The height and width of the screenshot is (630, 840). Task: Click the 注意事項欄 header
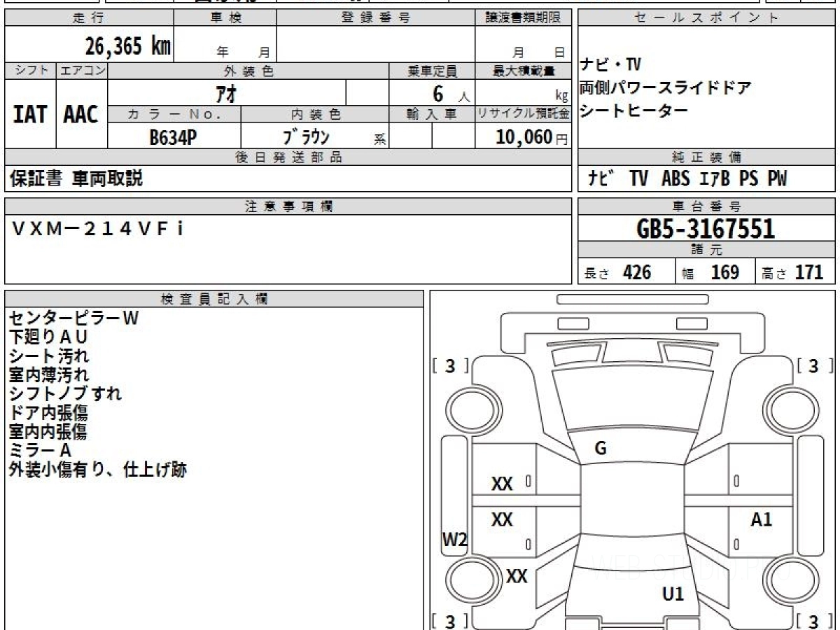click(x=288, y=206)
